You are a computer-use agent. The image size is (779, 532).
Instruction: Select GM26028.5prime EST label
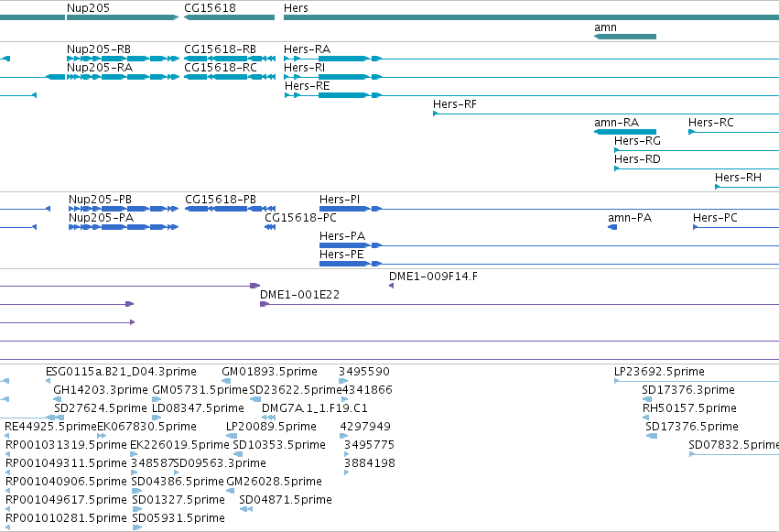(x=275, y=482)
